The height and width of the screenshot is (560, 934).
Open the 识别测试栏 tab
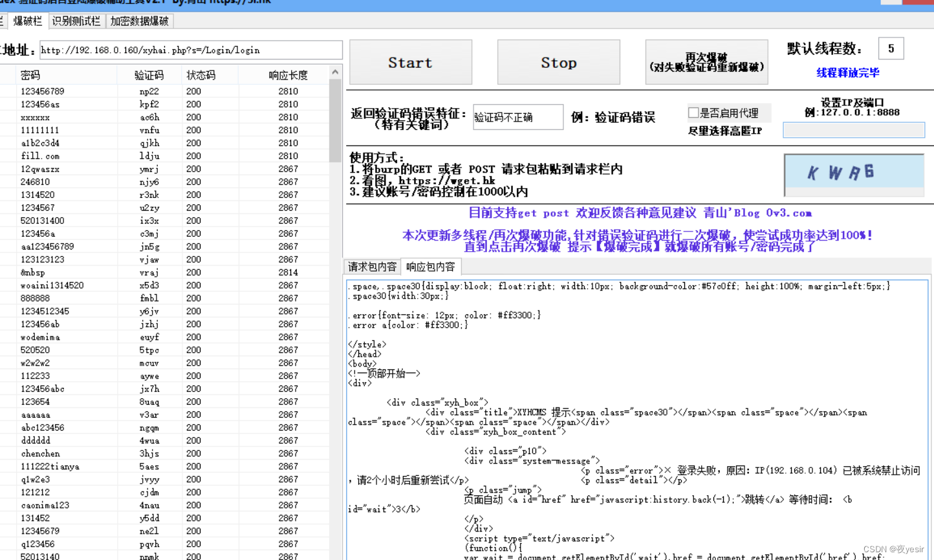point(76,21)
